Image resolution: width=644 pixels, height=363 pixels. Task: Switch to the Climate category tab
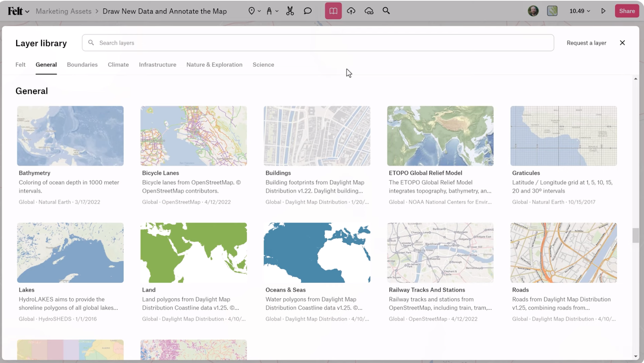tap(118, 64)
